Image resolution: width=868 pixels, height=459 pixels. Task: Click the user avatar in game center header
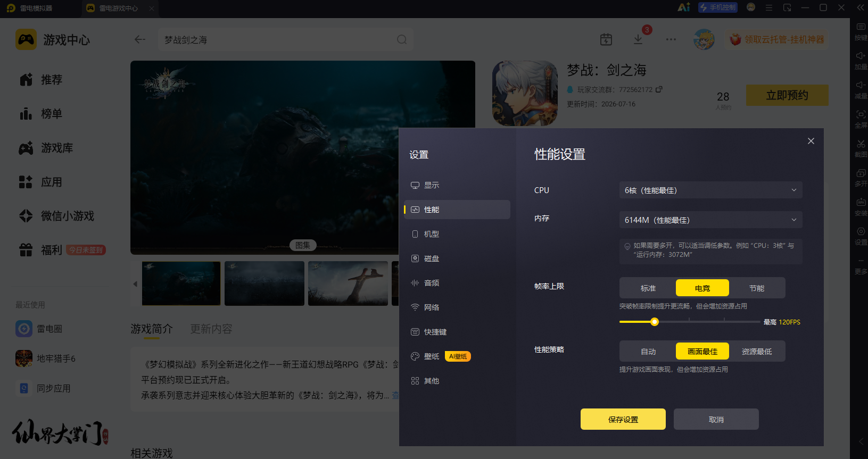coord(704,39)
